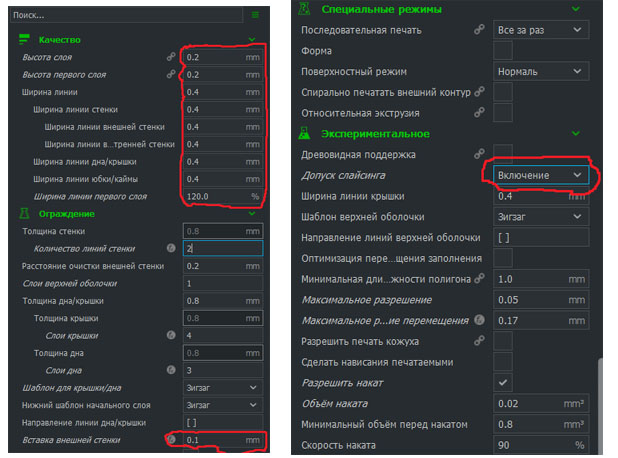The width and height of the screenshot is (618, 458).
Task: Toggle Оптимизация перемещения заполнения checkbox
Action: click(503, 258)
